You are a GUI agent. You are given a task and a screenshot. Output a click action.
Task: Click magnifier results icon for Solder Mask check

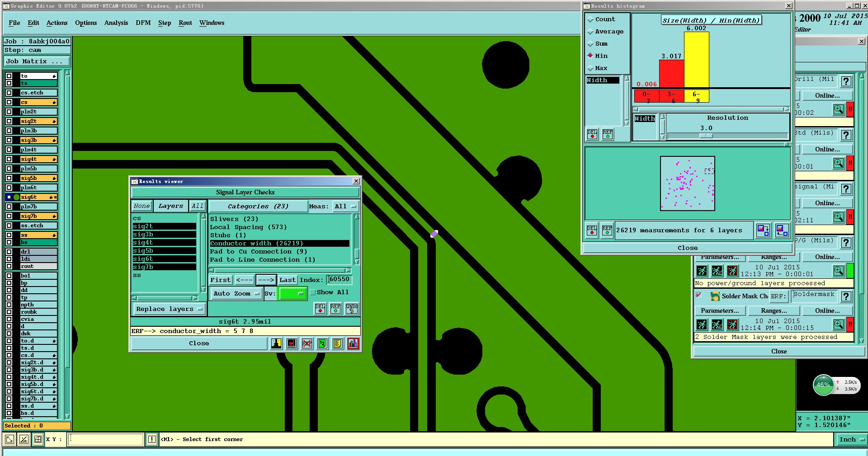click(x=839, y=324)
